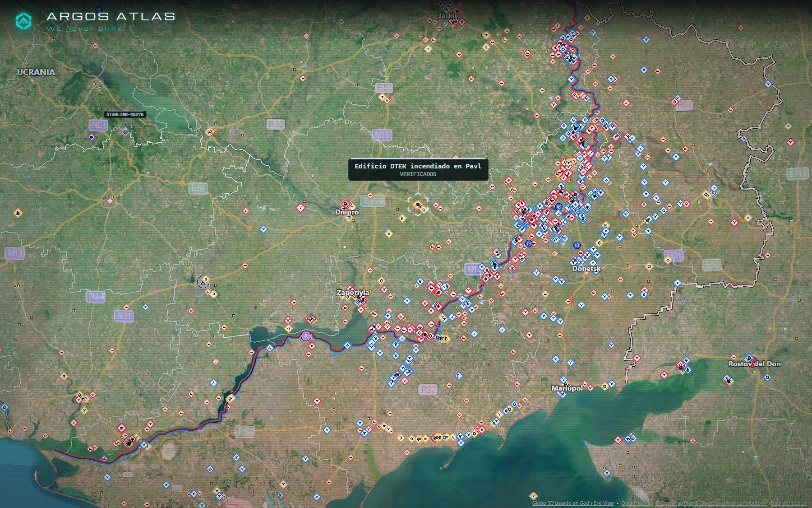This screenshot has width=812, height=508.
Task: Select the lone orange marker at the far left edge
Action: pos(18,213)
